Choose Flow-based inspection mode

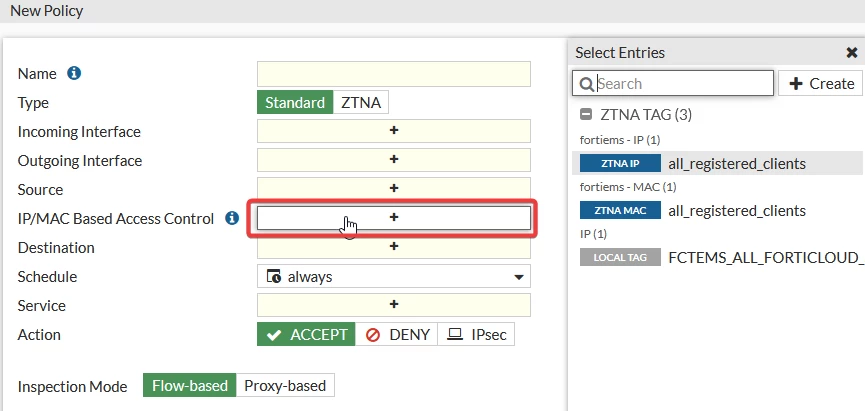190,386
